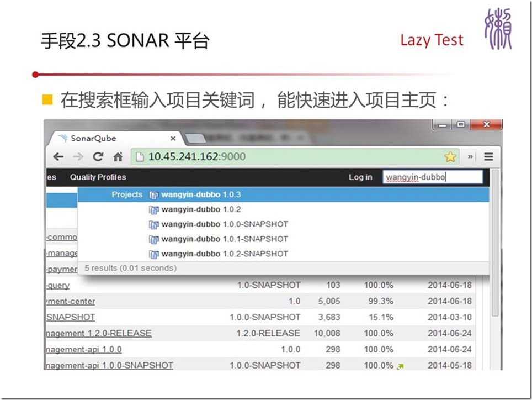Select wangyin-dubbo 1.0.2-SNAPSHOT result
Screen dimensions: 532x400
click(x=283, y=254)
